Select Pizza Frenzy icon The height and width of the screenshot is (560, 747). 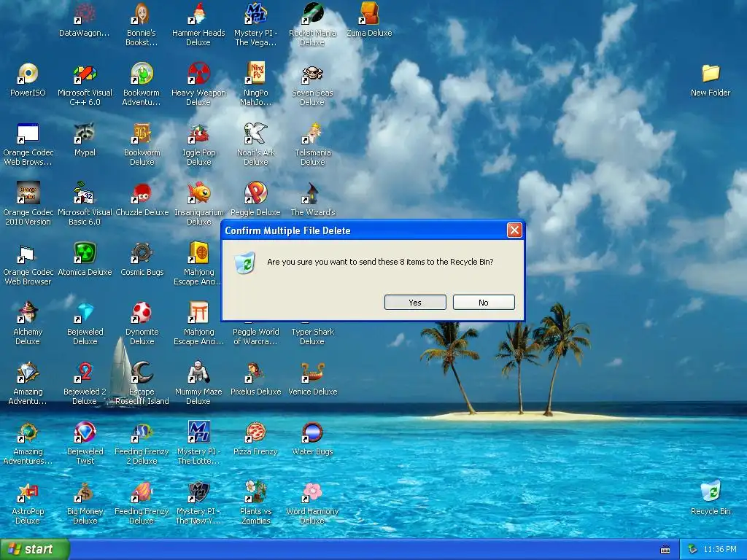[x=256, y=439]
